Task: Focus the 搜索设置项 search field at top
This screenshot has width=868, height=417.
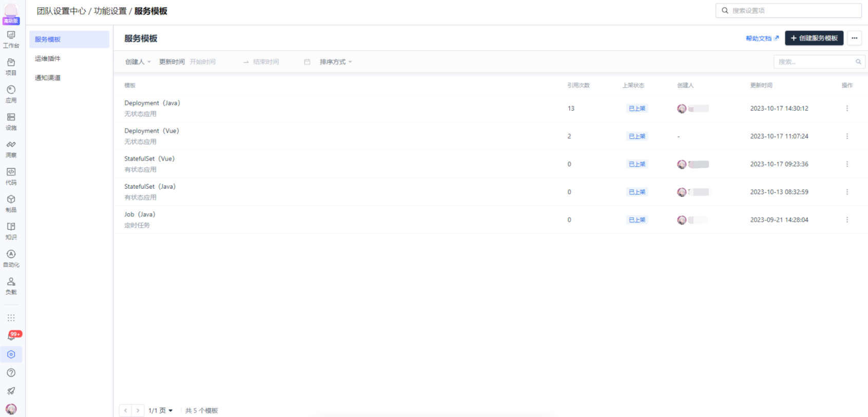Action: click(x=788, y=10)
